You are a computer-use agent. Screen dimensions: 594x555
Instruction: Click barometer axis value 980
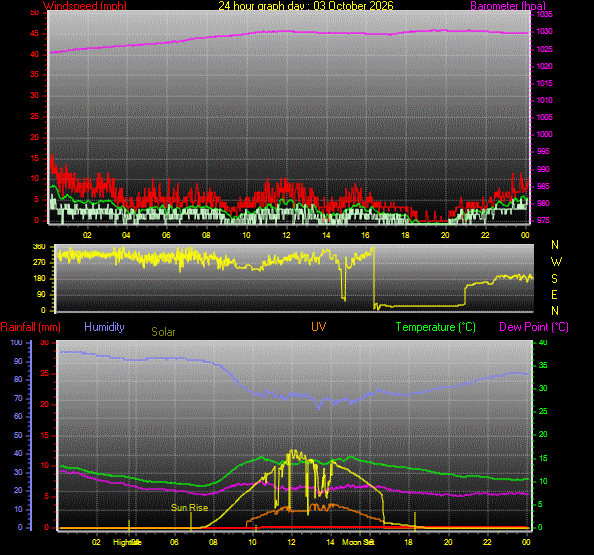click(543, 203)
